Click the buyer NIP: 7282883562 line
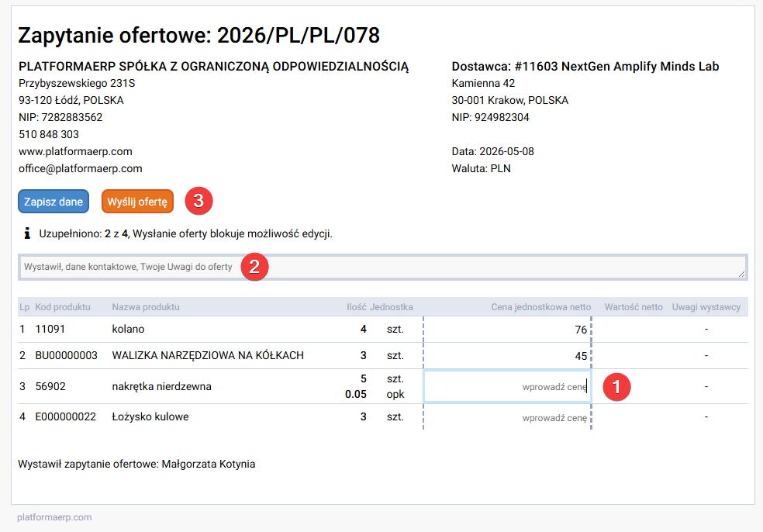Image resolution: width=763 pixels, height=532 pixels. [x=60, y=117]
